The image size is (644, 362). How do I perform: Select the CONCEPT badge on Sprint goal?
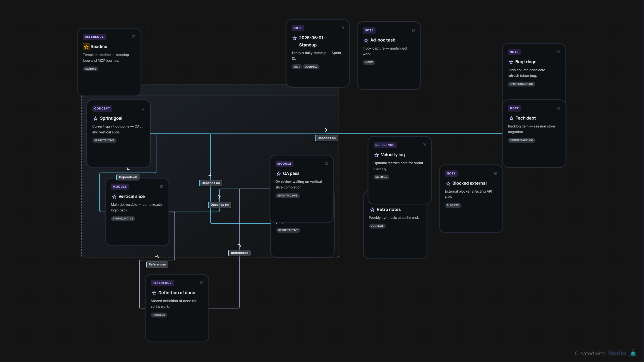point(102,109)
